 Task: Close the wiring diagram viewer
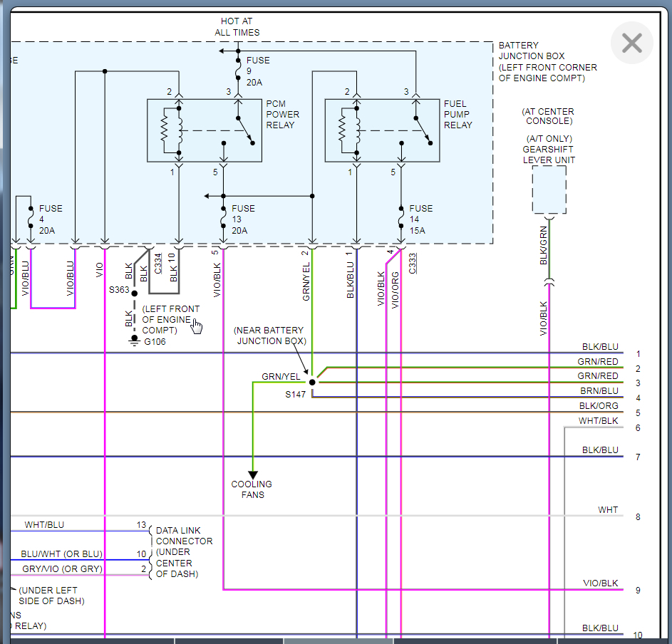tap(631, 43)
